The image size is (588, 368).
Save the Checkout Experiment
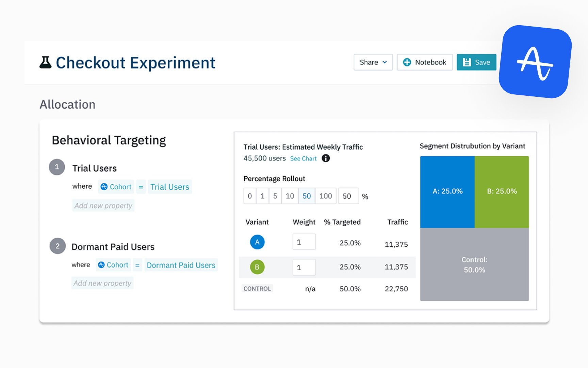tap(476, 62)
